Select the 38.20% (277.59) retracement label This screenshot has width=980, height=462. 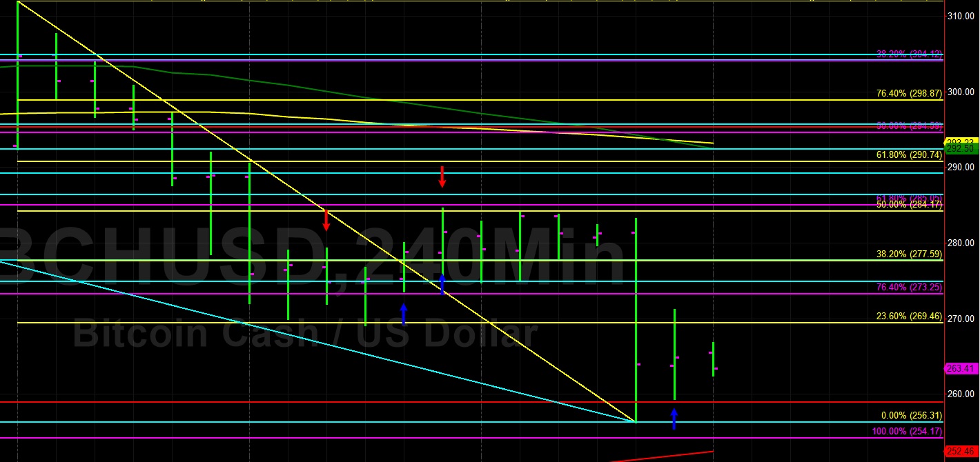[x=909, y=254]
